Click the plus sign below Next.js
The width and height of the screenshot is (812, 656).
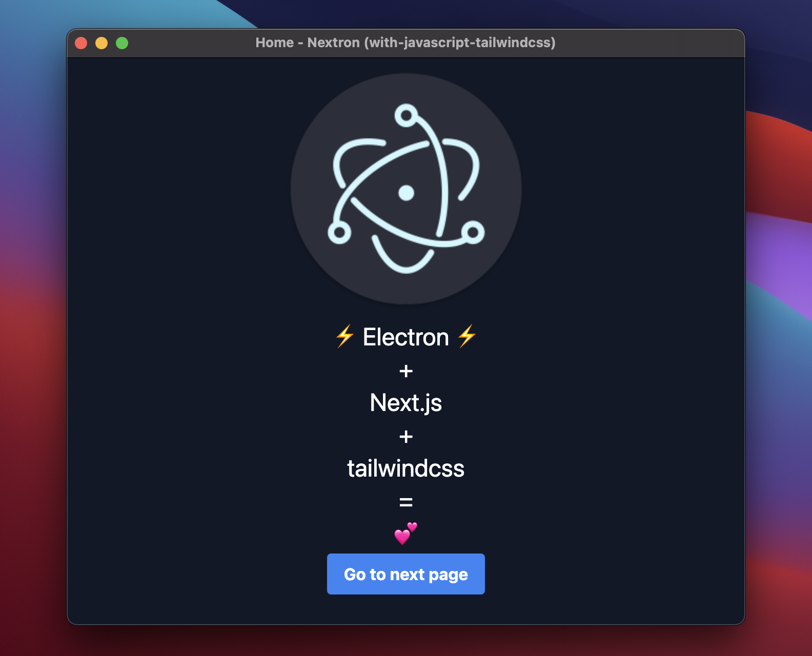406,436
